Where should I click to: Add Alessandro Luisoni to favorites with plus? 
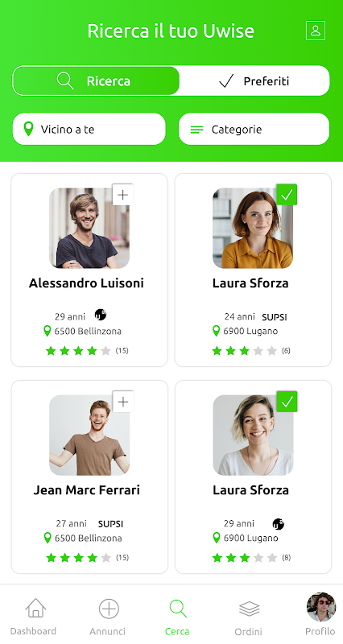[123, 195]
